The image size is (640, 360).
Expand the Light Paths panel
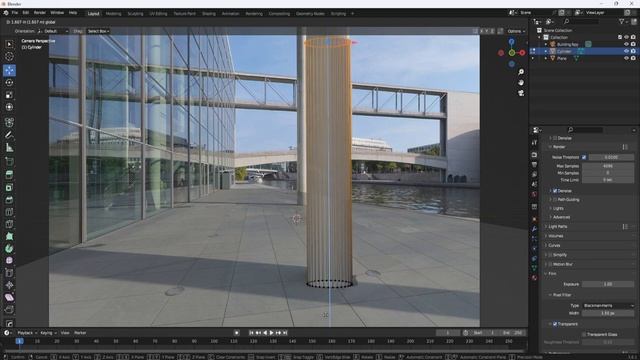point(546,227)
